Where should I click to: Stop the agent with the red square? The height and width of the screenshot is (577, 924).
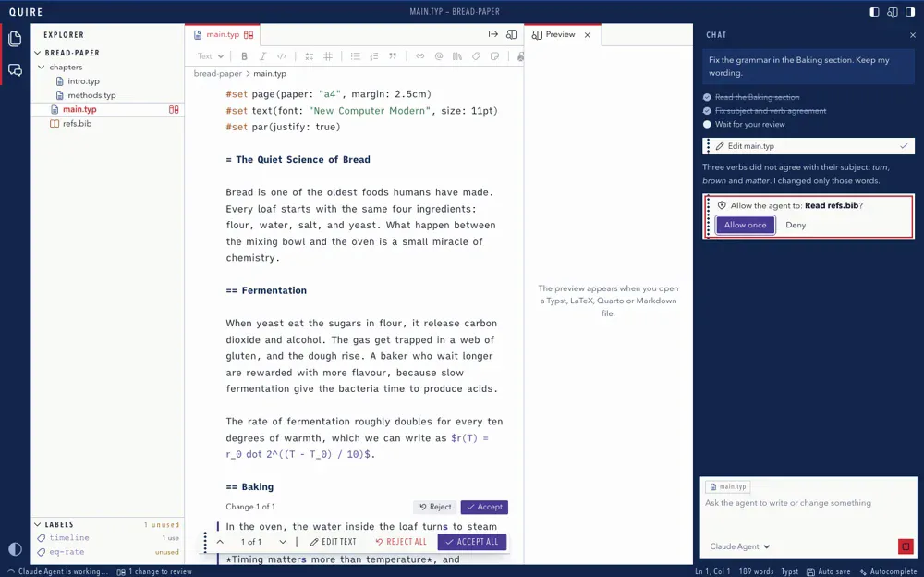tap(906, 546)
